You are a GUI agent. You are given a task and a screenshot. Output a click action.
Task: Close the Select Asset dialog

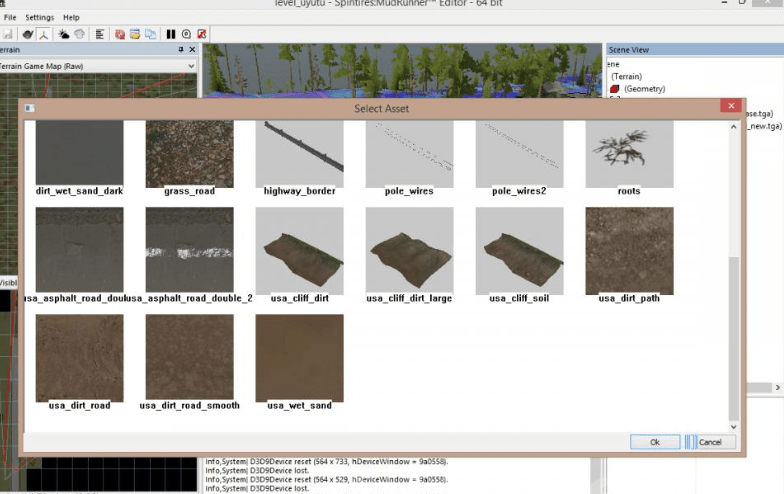(x=731, y=107)
